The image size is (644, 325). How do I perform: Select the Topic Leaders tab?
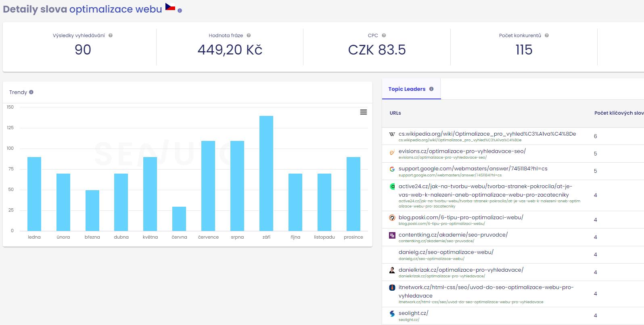(x=407, y=89)
